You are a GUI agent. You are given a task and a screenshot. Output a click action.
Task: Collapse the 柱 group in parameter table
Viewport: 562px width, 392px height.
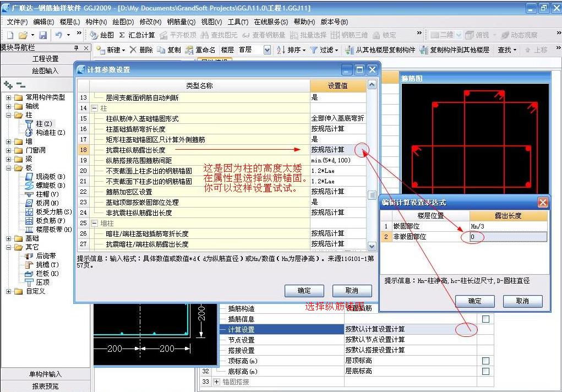pos(94,108)
